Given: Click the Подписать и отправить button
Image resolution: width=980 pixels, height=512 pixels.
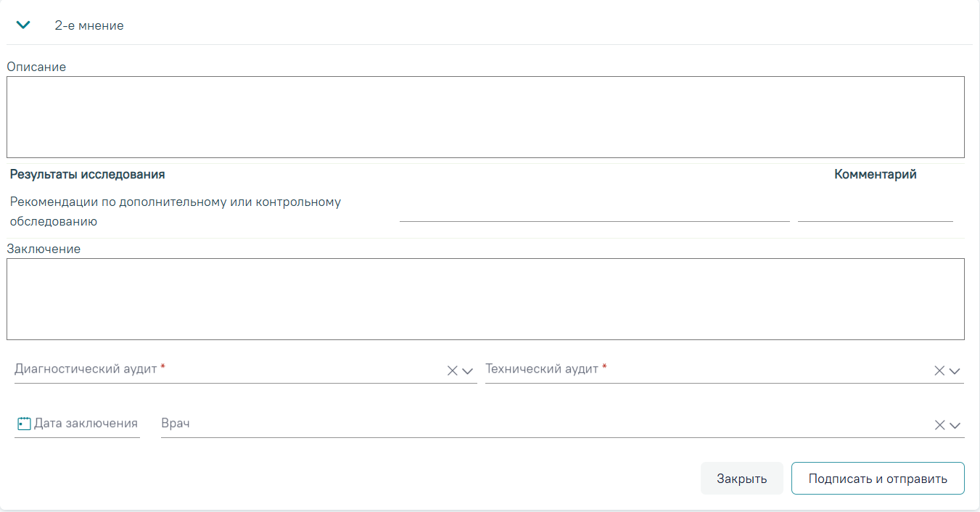Looking at the screenshot, I should (x=878, y=479).
